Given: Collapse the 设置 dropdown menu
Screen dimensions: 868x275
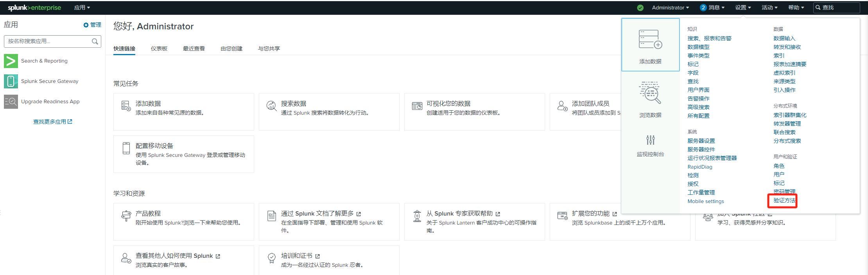Looking at the screenshot, I should [742, 7].
